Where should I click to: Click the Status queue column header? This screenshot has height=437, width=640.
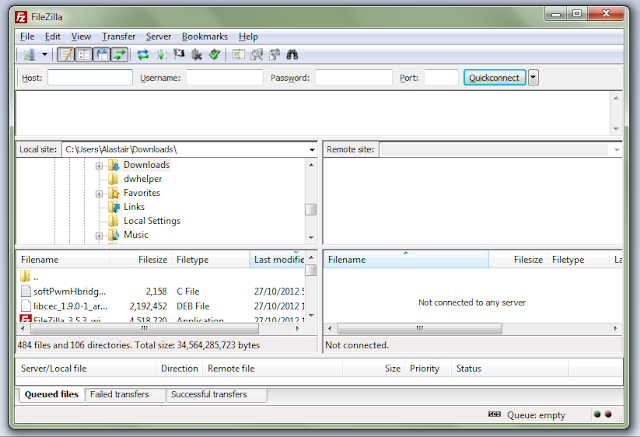pos(510,368)
